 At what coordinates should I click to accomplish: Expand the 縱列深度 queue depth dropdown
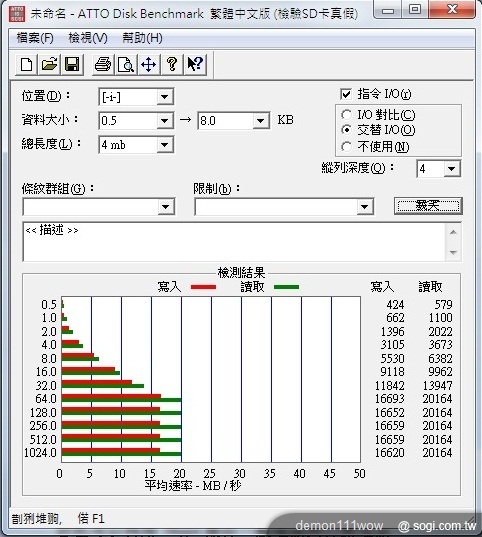point(452,168)
